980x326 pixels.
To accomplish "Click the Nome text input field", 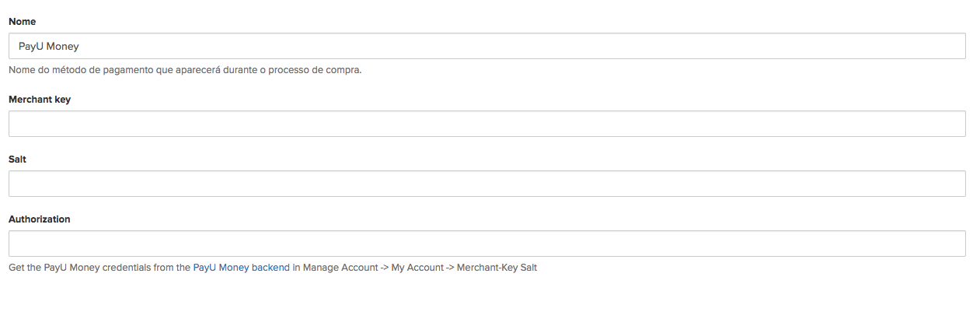I will [x=487, y=46].
